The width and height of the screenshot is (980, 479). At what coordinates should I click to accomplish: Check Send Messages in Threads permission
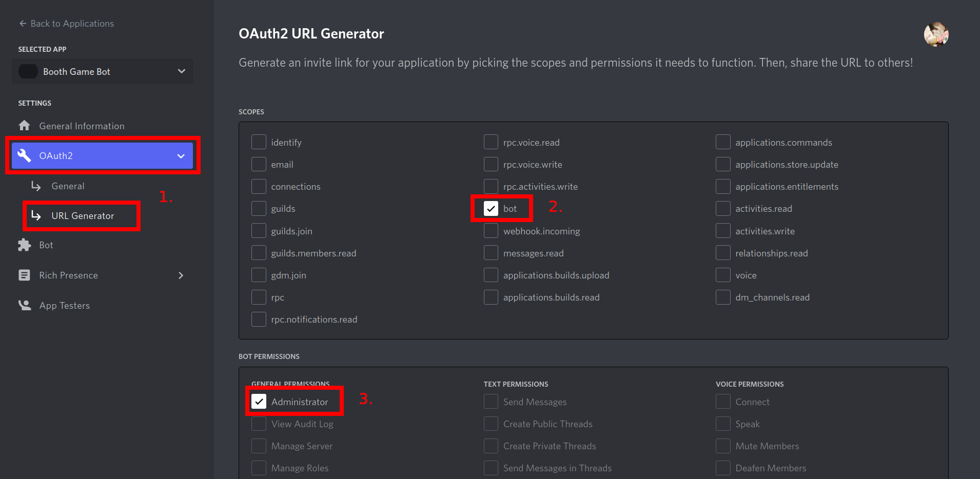(491, 468)
